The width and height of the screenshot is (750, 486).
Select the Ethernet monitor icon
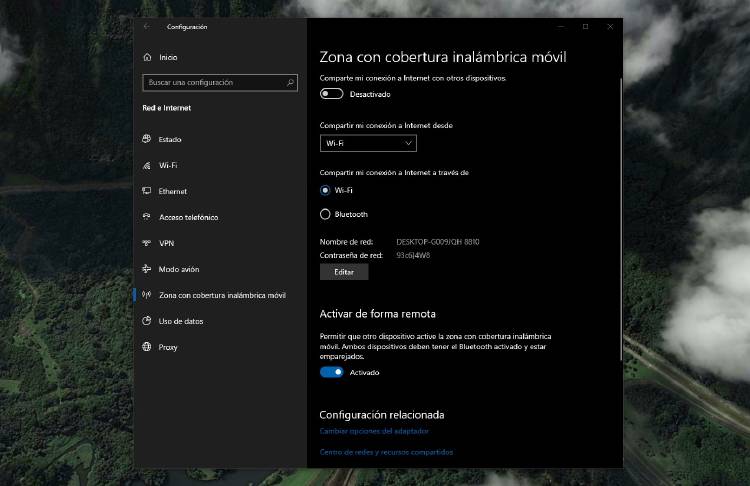pyautogui.click(x=147, y=191)
